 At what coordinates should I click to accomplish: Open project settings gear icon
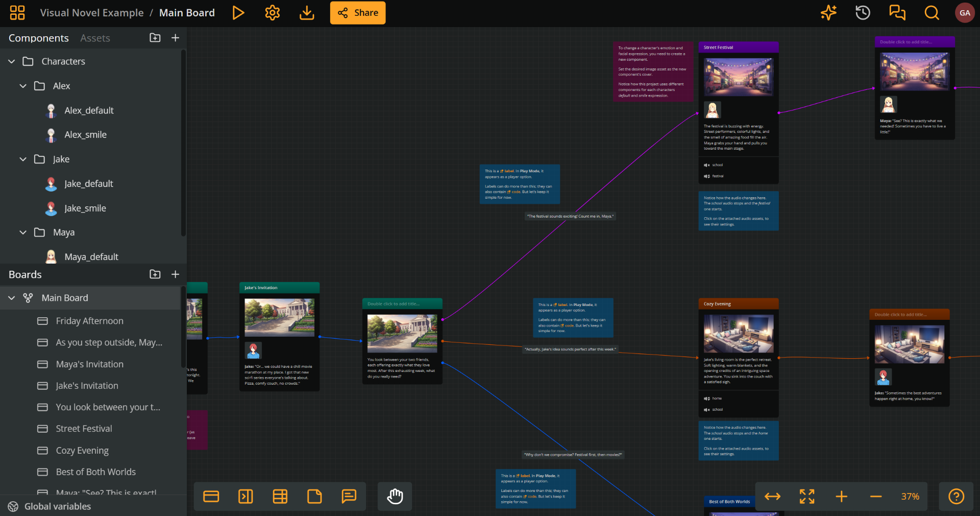[x=272, y=13]
